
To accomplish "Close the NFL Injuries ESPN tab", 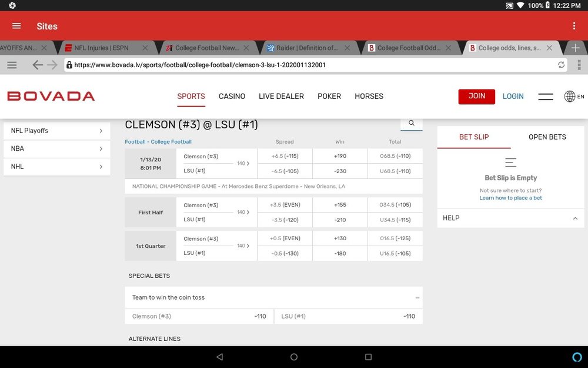I will tap(145, 48).
